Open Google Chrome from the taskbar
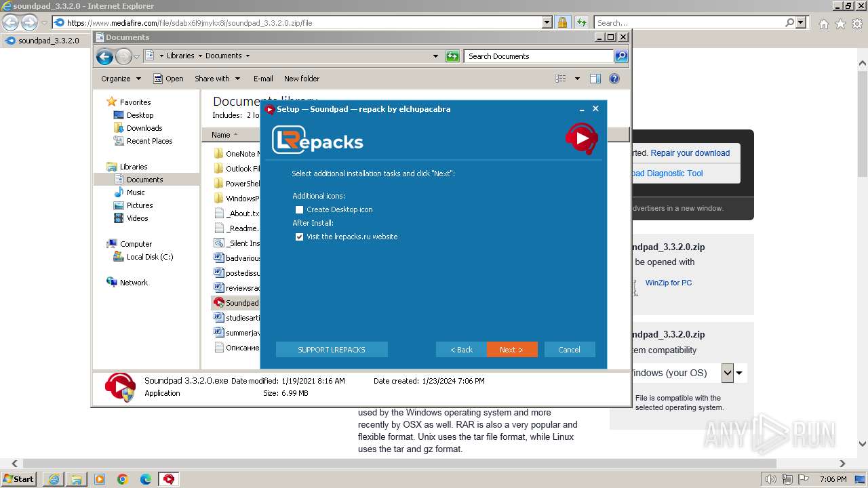This screenshot has width=868, height=488. coord(123,479)
